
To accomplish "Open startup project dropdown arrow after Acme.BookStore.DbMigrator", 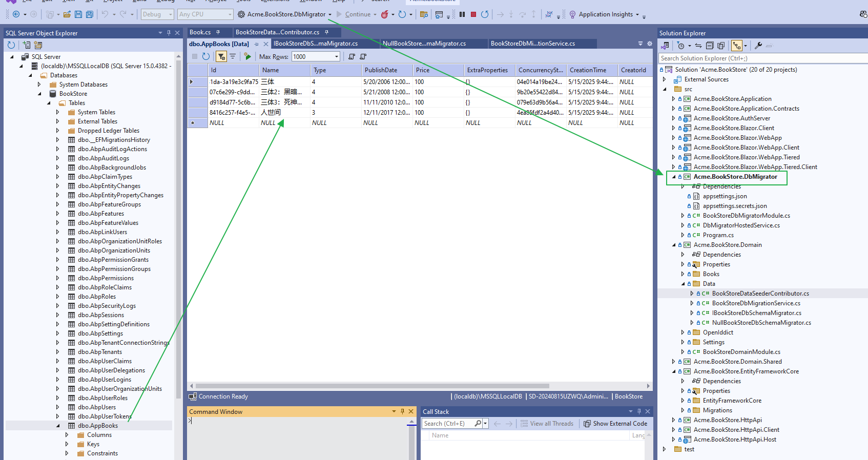I will [x=330, y=14].
